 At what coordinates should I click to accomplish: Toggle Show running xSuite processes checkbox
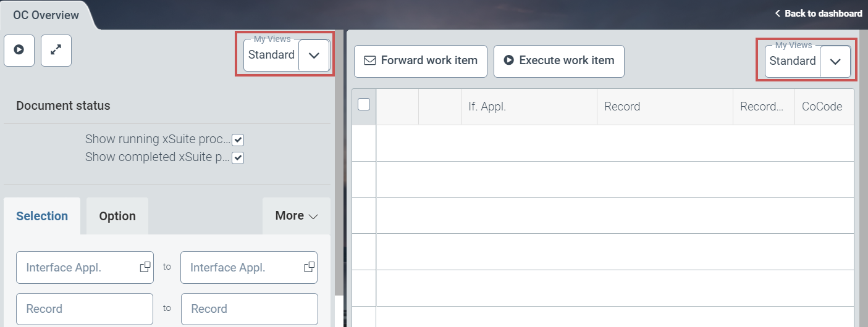click(238, 139)
